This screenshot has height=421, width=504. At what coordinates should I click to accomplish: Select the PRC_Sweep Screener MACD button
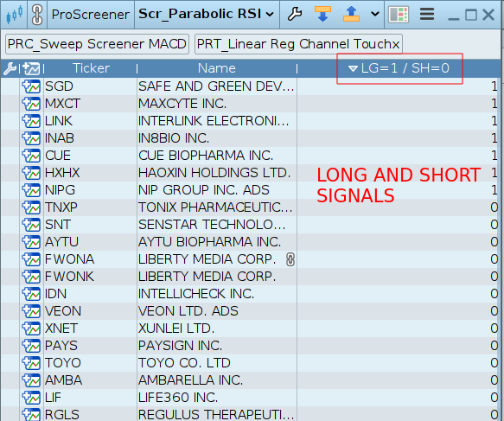click(x=97, y=44)
